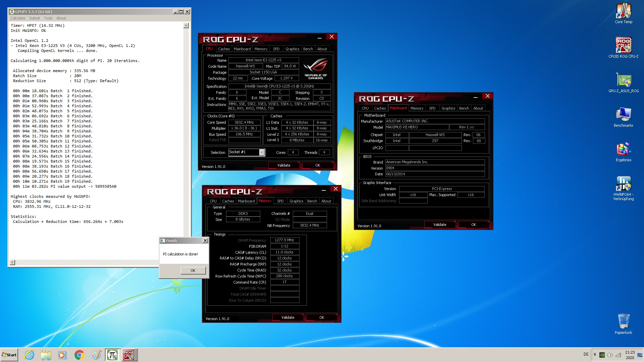Screen dimensions: 644x362
Task: Click OK in Mainboard window
Action: pos(474,225)
